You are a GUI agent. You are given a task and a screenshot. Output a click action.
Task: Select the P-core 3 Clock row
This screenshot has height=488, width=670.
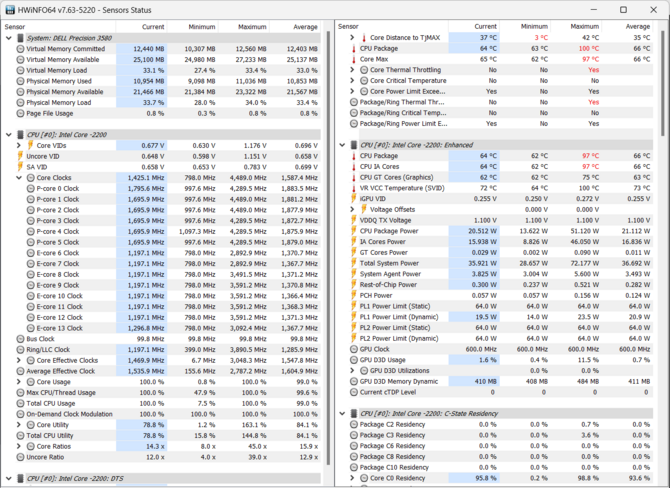pos(173,220)
